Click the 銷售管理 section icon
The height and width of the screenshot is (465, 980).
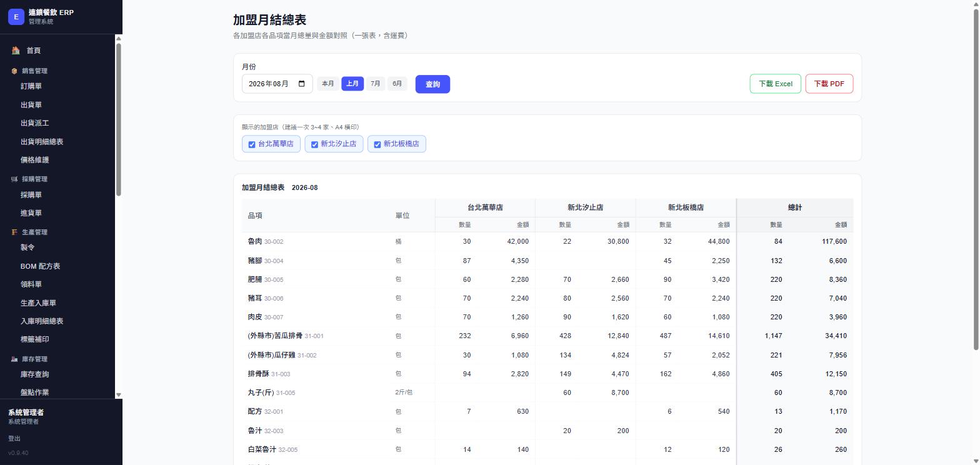(x=14, y=71)
